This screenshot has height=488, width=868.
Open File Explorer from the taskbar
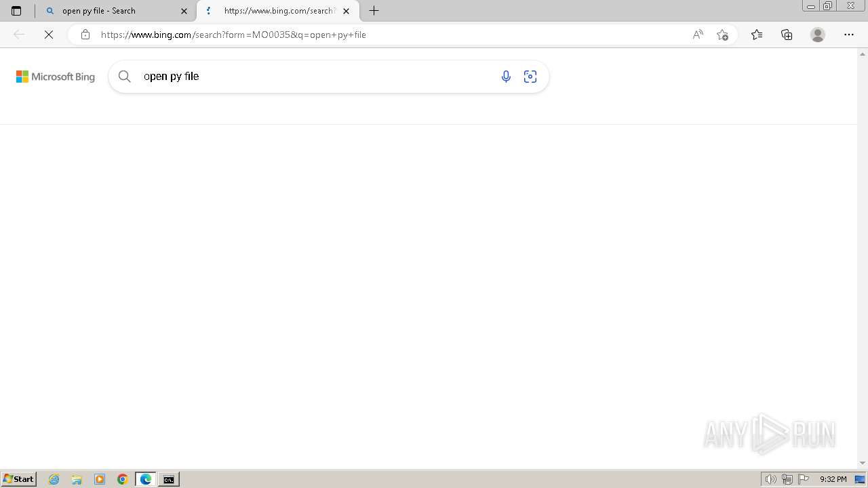pyautogui.click(x=77, y=479)
